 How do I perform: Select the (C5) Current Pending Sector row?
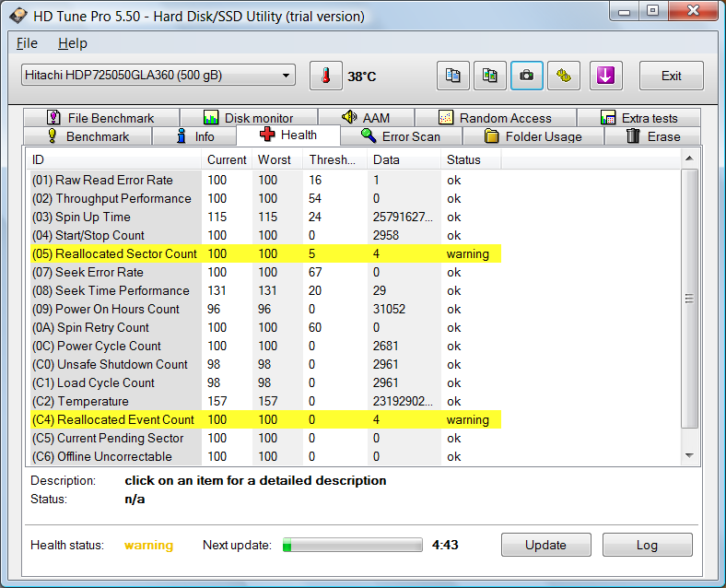265,438
